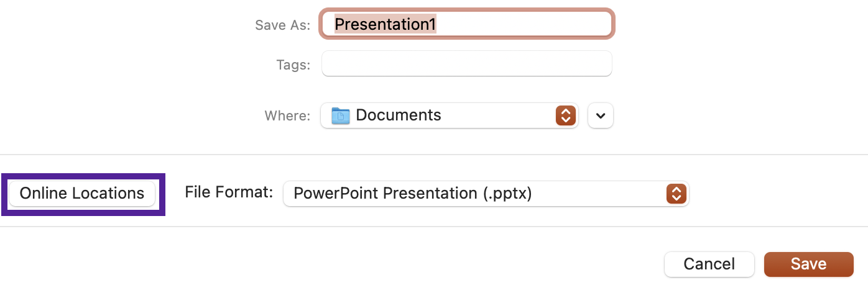868x293 pixels.
Task: Click the down chevron beside Where popup
Action: [601, 115]
